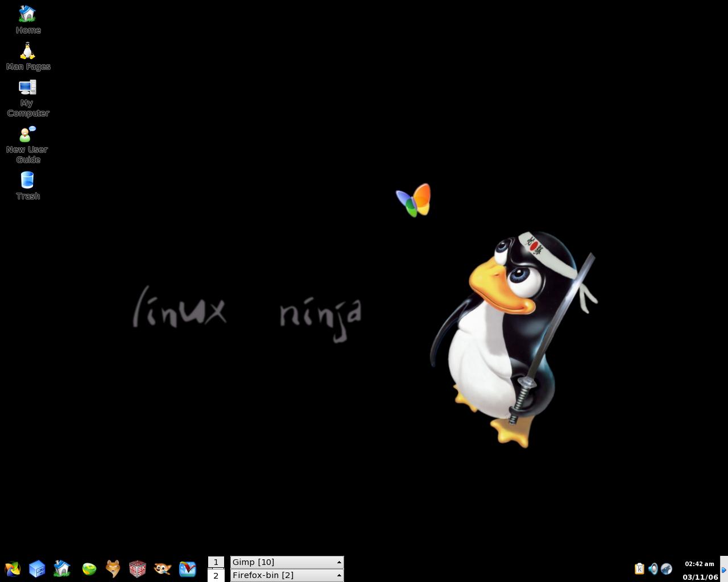Launch the GIMP mascot icon in panel
728x582 pixels.
click(162, 568)
